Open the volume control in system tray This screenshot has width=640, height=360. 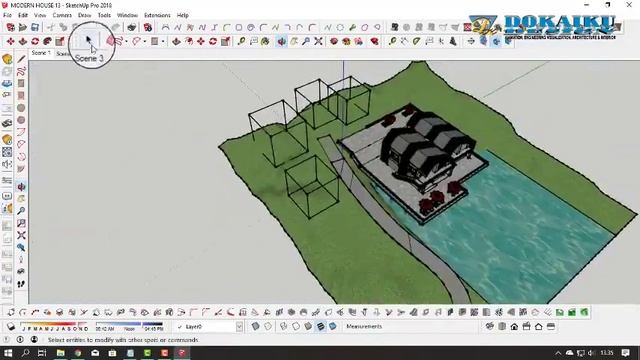coord(591,353)
